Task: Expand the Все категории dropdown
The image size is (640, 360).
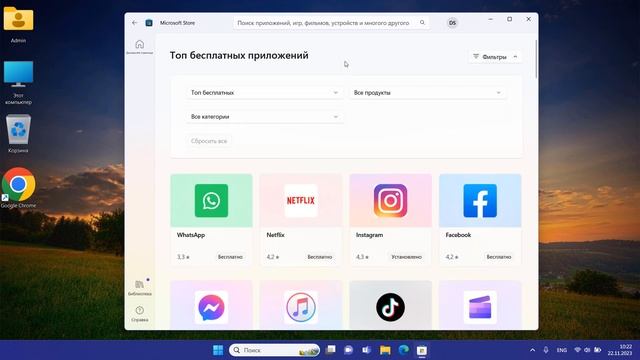Action: [x=264, y=117]
